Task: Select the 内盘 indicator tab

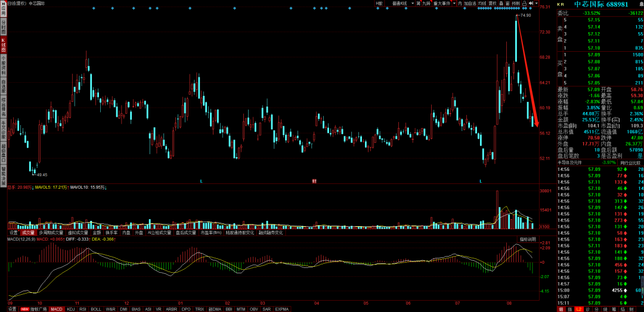Action: tap(126, 232)
